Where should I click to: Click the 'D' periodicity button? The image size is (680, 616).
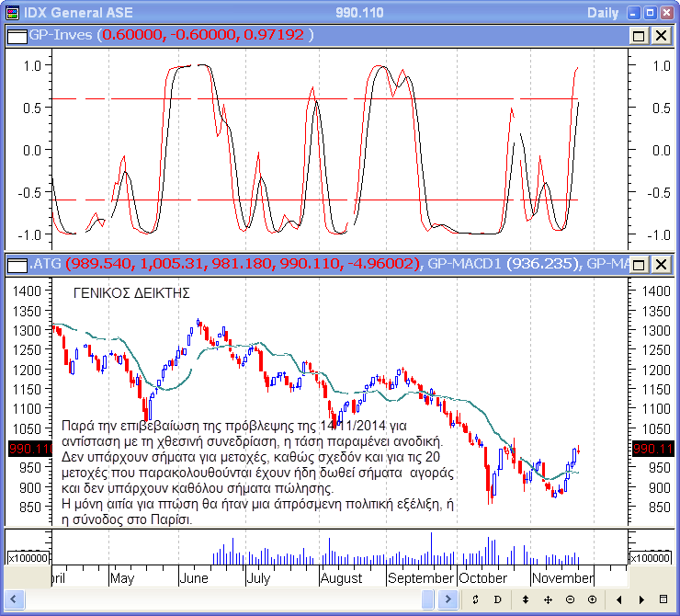496,599
